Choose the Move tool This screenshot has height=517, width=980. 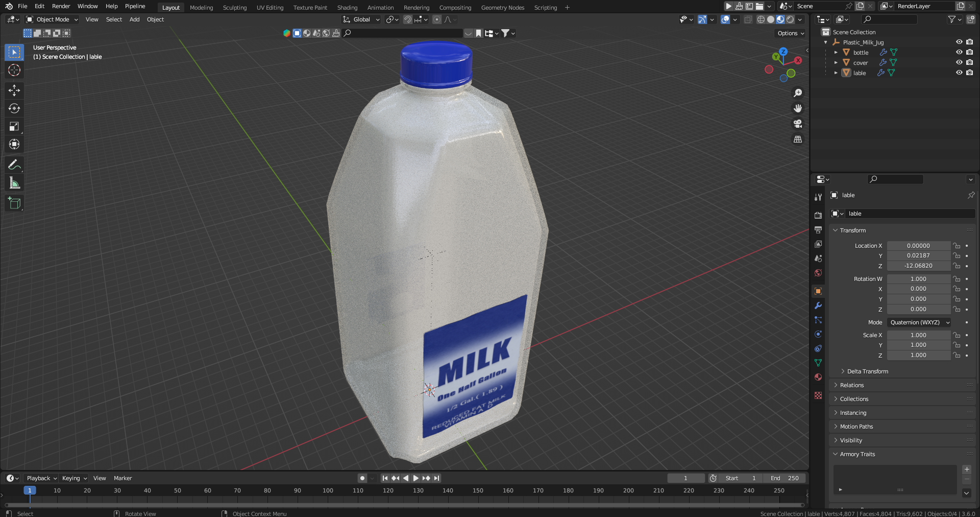14,90
